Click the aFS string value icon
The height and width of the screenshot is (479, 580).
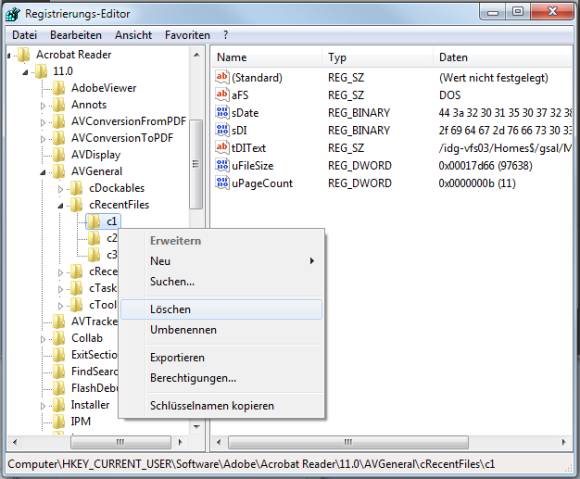pos(222,95)
